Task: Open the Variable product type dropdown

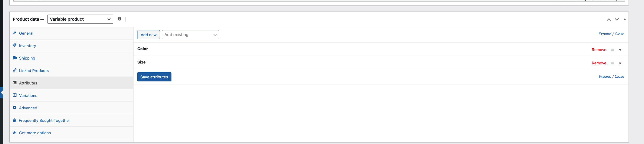Action: (x=80, y=19)
